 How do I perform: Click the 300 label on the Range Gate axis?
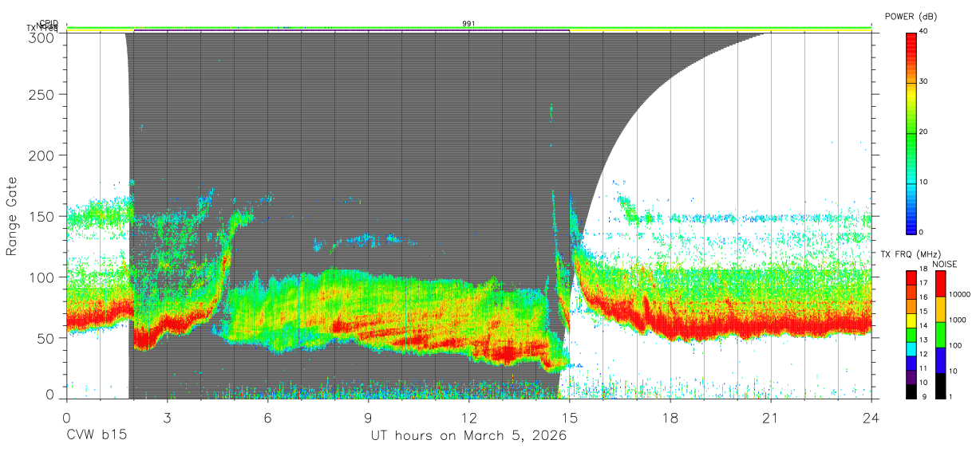tap(43, 37)
